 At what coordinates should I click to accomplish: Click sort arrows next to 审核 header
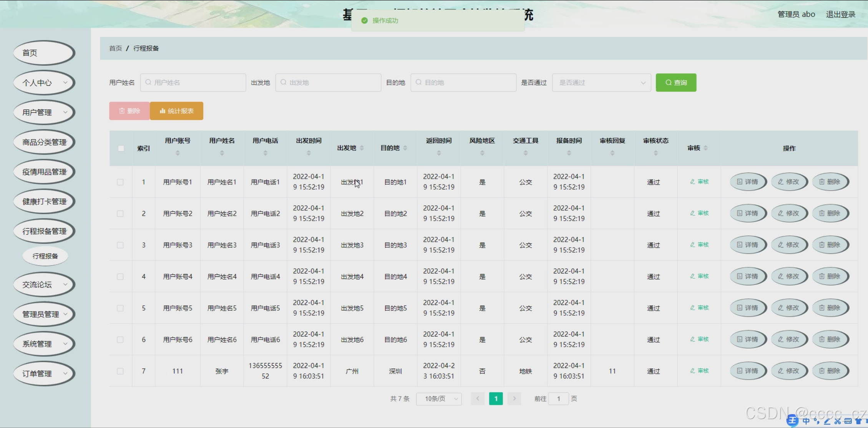[705, 148]
